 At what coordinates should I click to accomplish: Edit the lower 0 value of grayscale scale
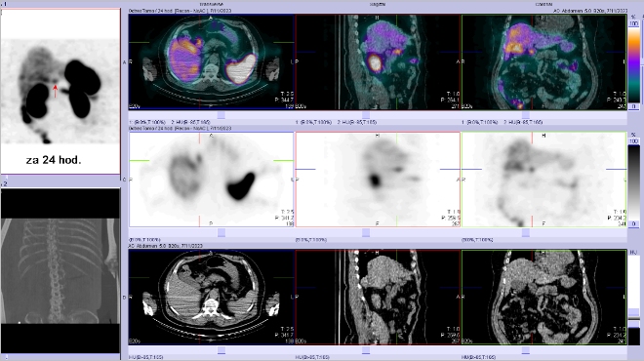(634, 223)
